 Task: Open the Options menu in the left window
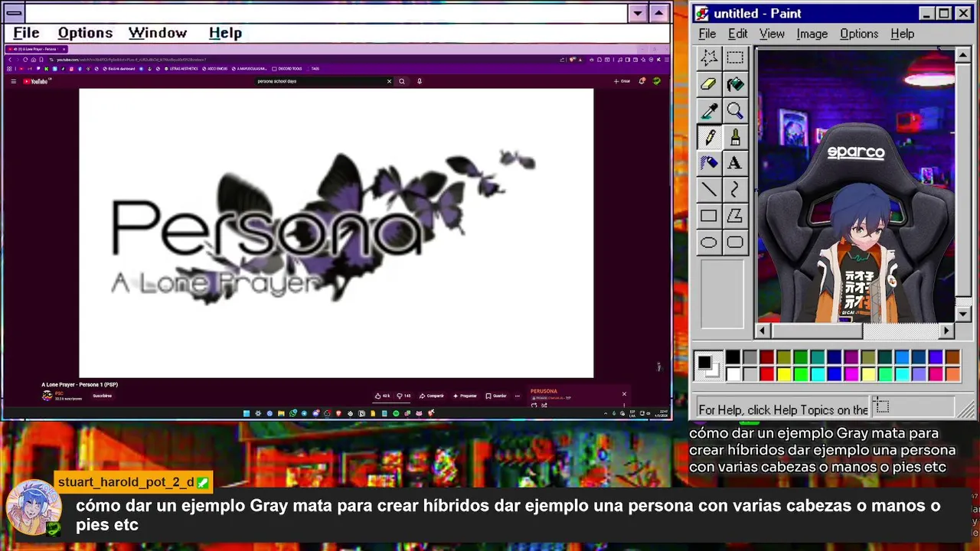(x=85, y=33)
